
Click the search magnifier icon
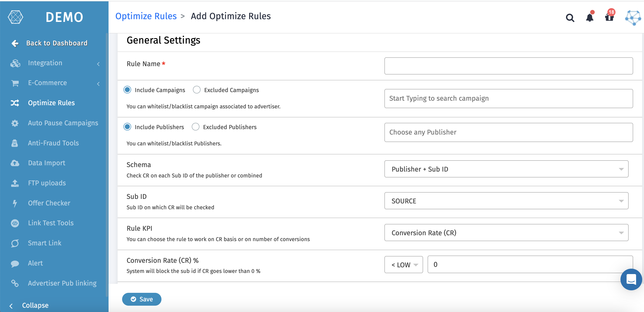click(570, 18)
